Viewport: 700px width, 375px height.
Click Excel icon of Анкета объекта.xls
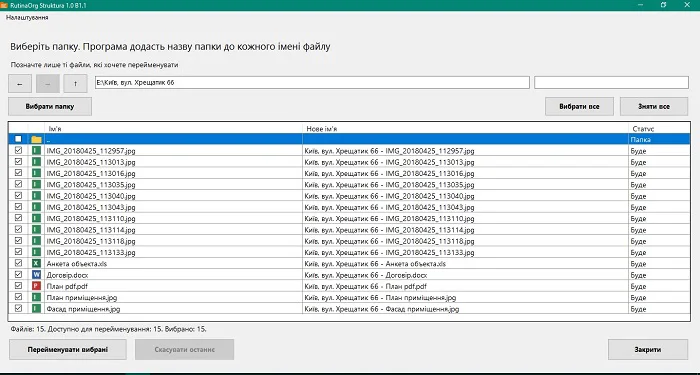point(37,263)
